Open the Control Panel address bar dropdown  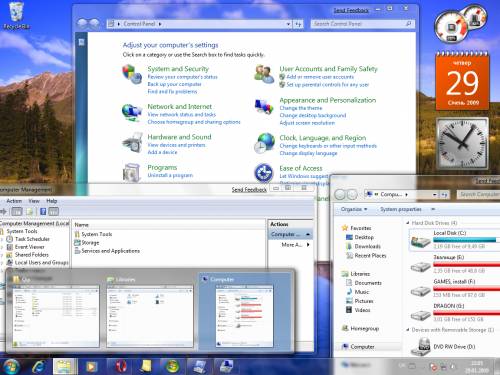(x=288, y=24)
